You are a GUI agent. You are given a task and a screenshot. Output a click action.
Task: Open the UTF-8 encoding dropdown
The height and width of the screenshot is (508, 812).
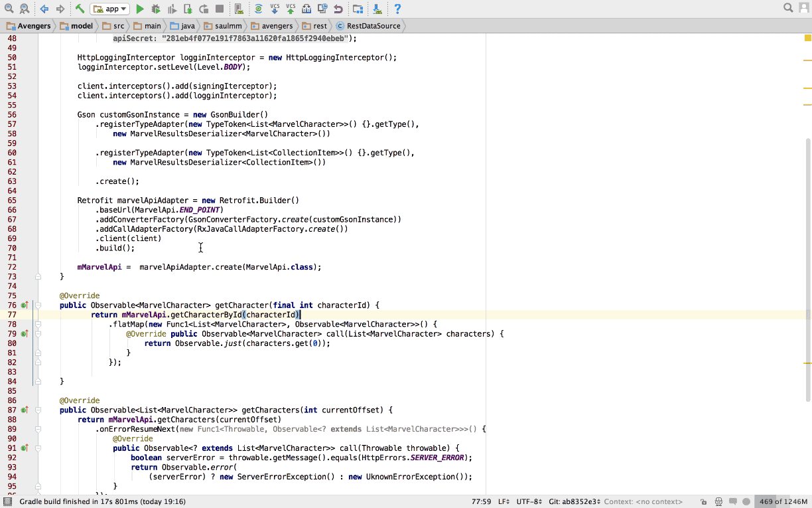click(x=529, y=501)
